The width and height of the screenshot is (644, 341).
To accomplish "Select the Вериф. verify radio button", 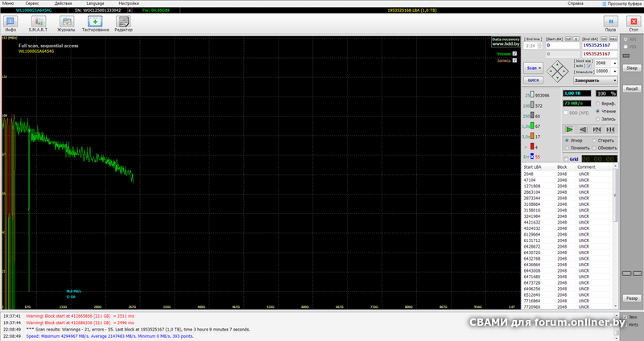I will 597,104.
